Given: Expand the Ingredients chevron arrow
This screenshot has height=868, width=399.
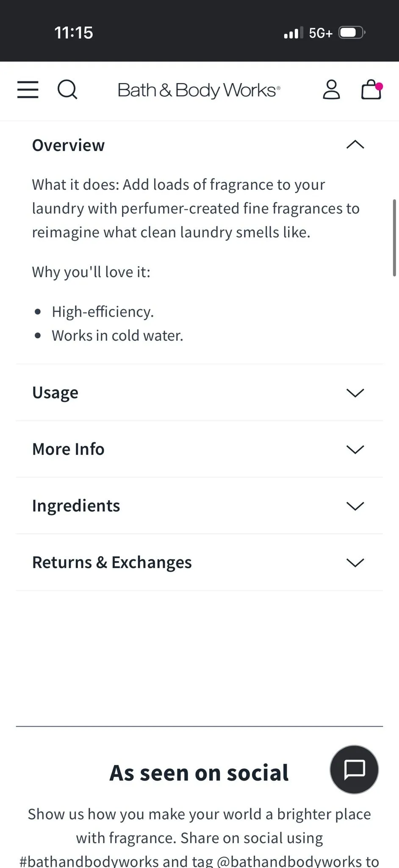Looking at the screenshot, I should click(355, 506).
